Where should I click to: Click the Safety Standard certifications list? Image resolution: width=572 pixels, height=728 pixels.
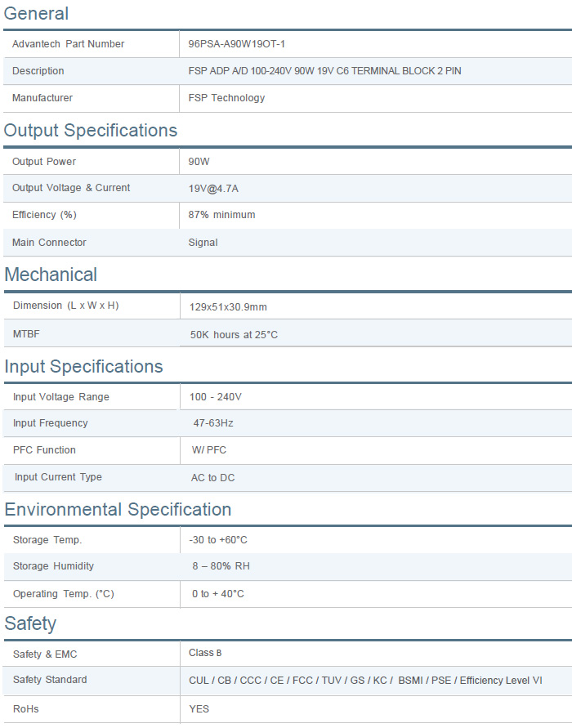pyautogui.click(x=364, y=681)
